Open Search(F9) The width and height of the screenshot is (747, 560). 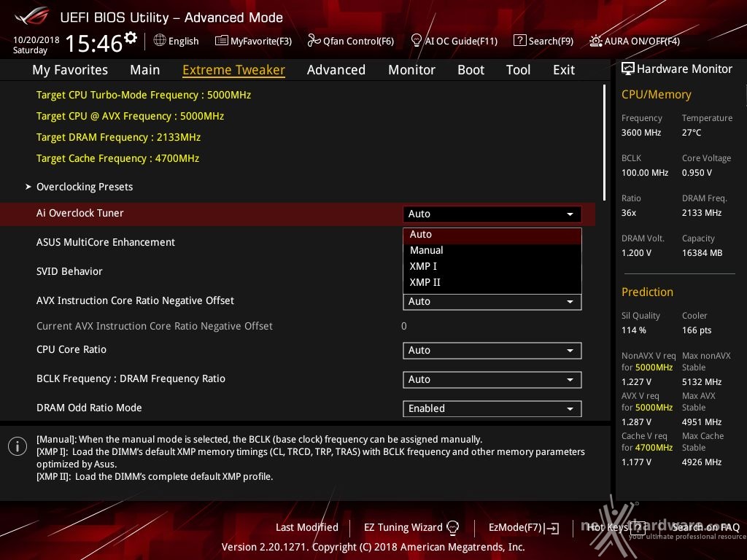551,42
